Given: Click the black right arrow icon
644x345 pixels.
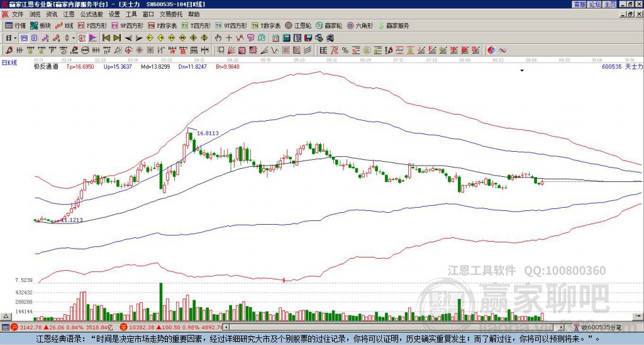Looking at the screenshot, I should [x=139, y=38].
